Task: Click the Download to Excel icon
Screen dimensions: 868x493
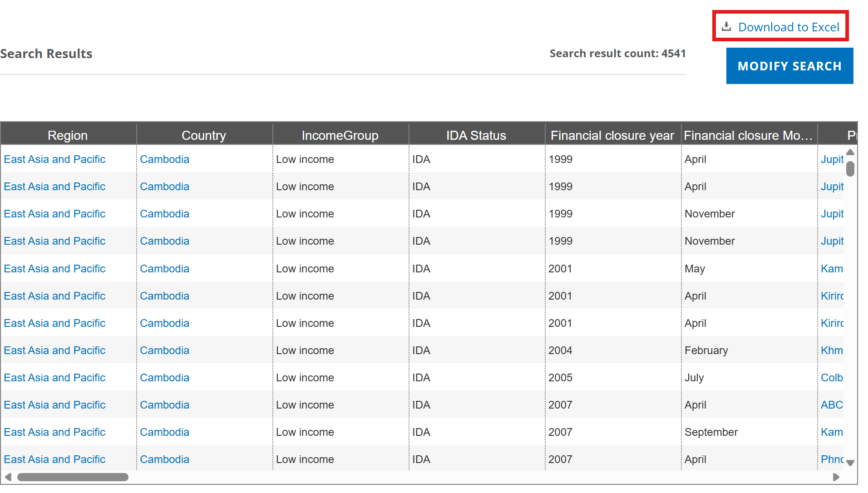Action: tap(726, 26)
